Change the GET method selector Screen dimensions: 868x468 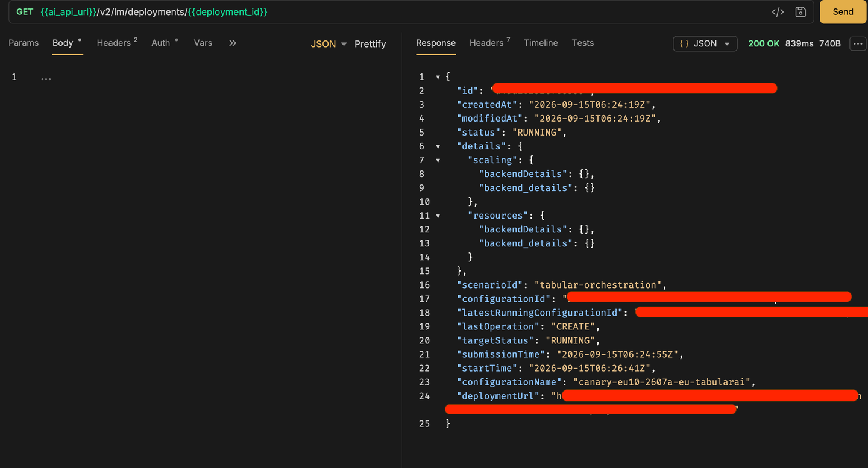click(25, 12)
